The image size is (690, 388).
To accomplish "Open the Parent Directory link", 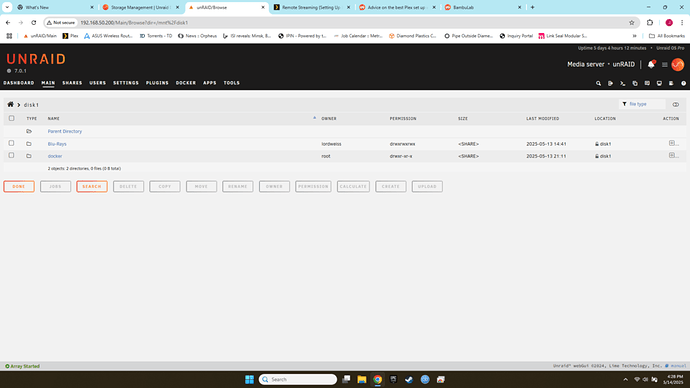I will coord(65,131).
